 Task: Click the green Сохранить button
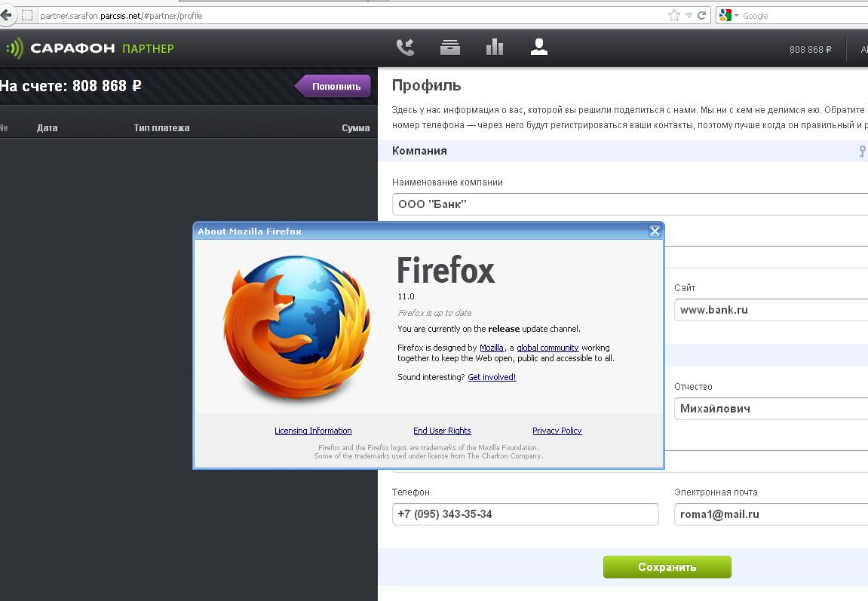[667, 567]
